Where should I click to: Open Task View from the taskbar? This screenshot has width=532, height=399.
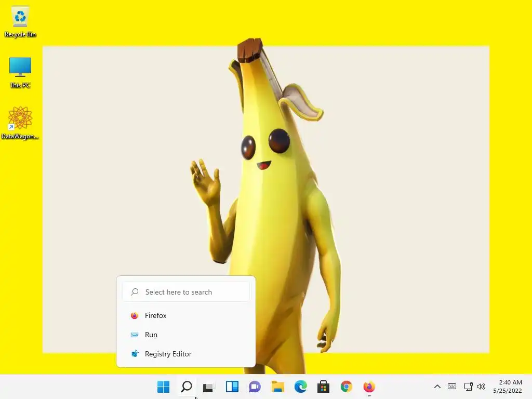(209, 387)
